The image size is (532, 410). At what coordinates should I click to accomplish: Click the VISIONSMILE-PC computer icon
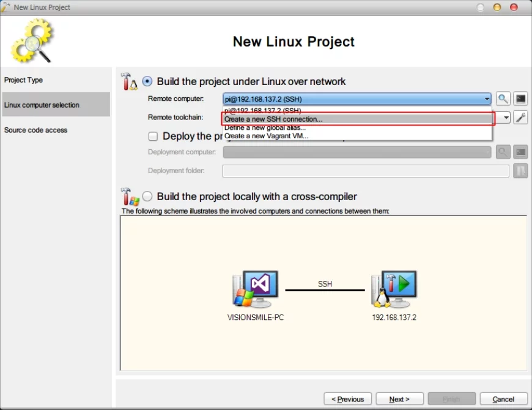pos(256,289)
